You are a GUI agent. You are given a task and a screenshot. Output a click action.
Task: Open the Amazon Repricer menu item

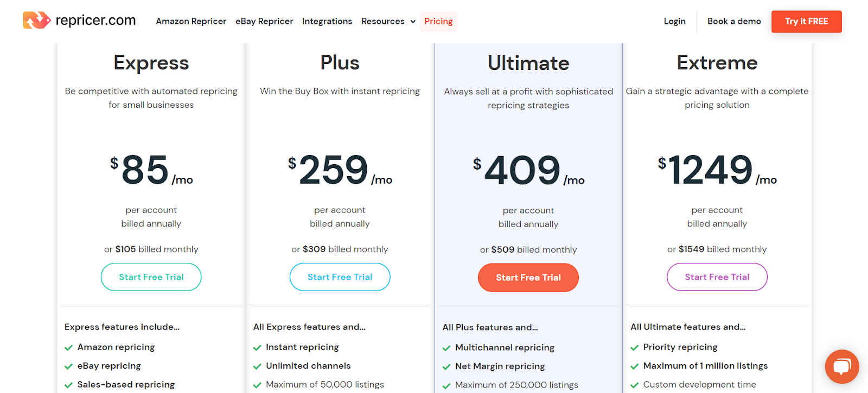(191, 21)
